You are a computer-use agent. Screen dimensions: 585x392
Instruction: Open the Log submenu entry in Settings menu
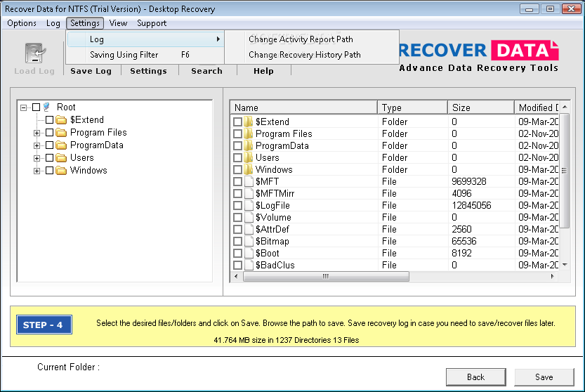coord(145,39)
